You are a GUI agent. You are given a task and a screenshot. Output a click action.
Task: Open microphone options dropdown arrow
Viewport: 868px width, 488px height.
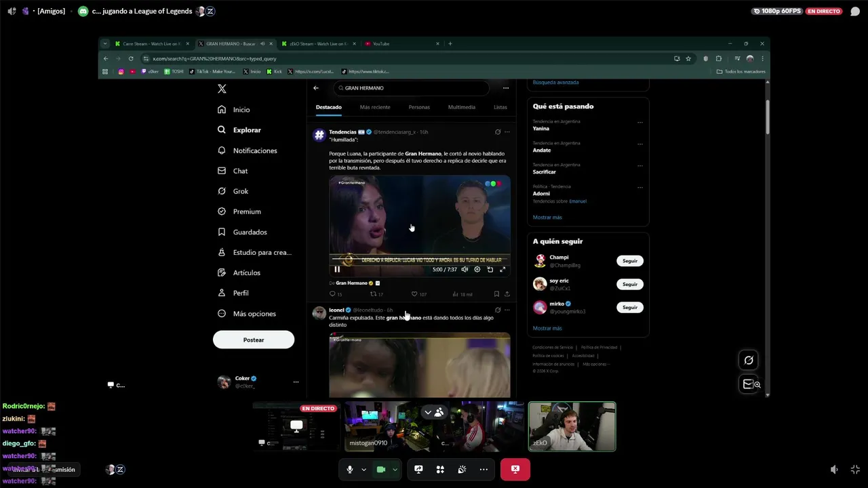click(x=363, y=469)
